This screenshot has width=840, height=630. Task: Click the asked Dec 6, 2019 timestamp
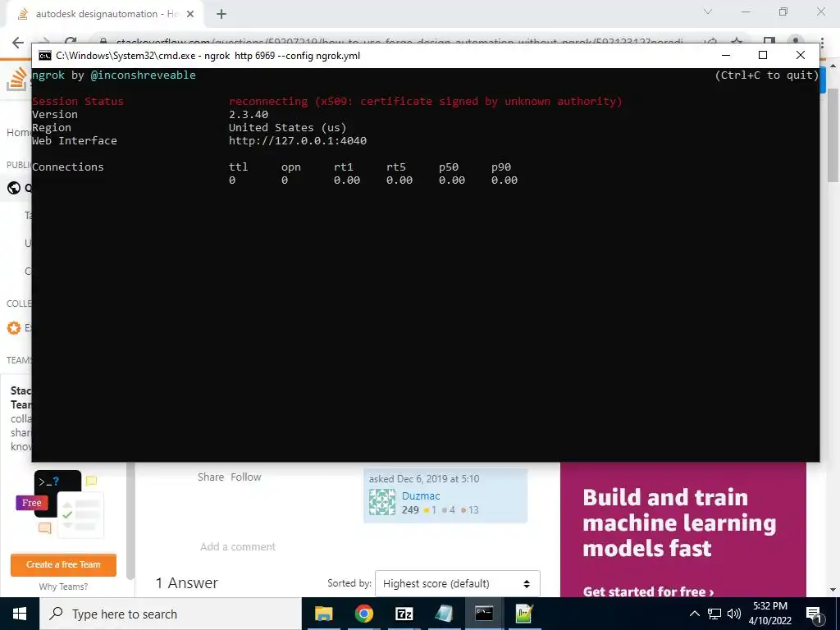pos(424,479)
